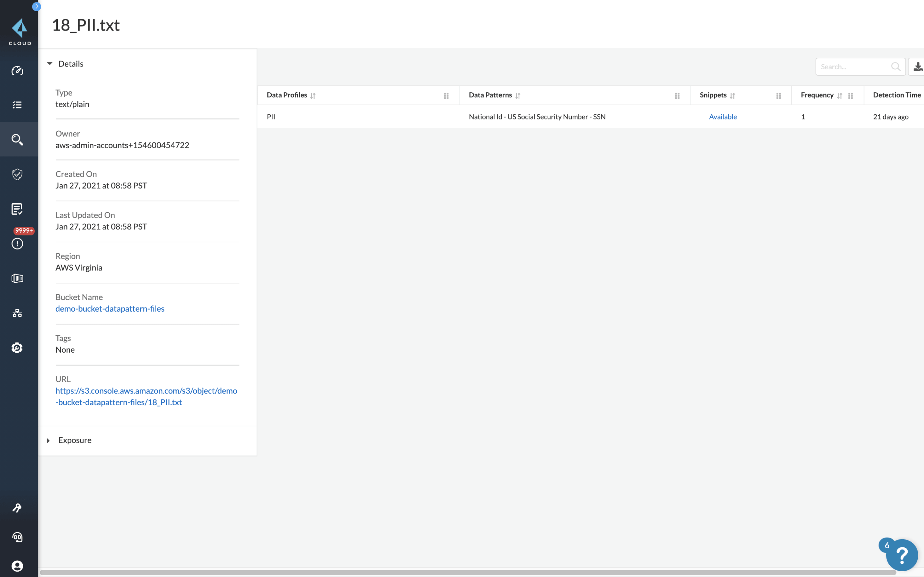Select the search/discovery icon in sidebar
Screen dimensions: 924x577
tap(18, 139)
